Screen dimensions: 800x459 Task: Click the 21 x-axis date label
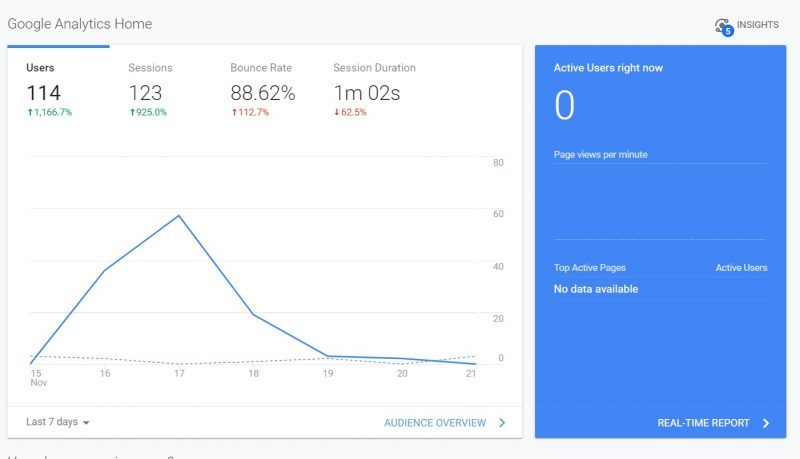(x=471, y=373)
